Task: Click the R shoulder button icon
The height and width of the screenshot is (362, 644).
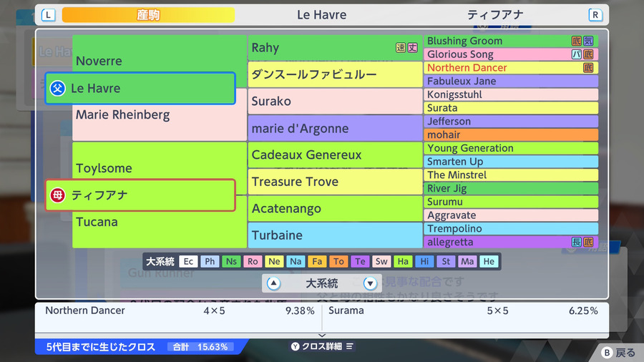Action: coord(595,15)
